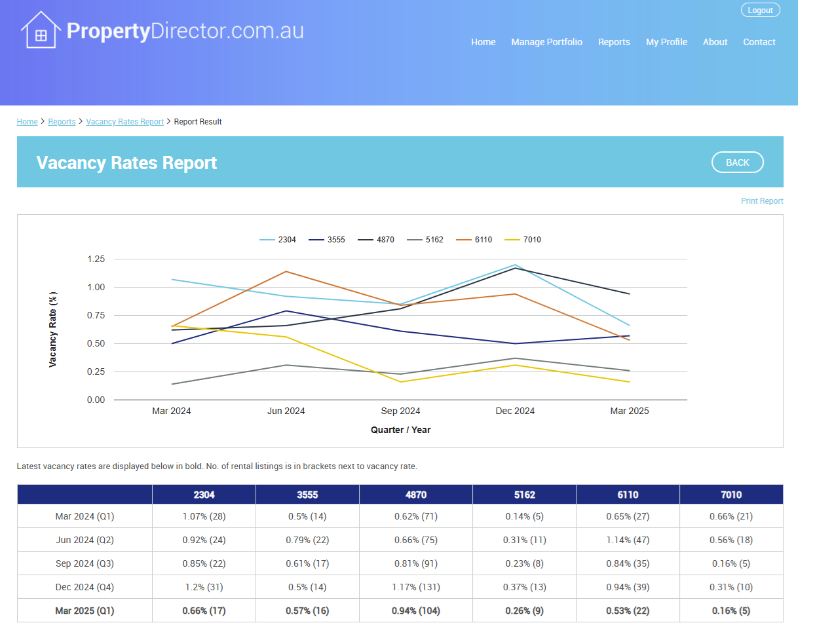This screenshot has height=644, width=834.
Task: Open the Home menu item
Action: [483, 42]
